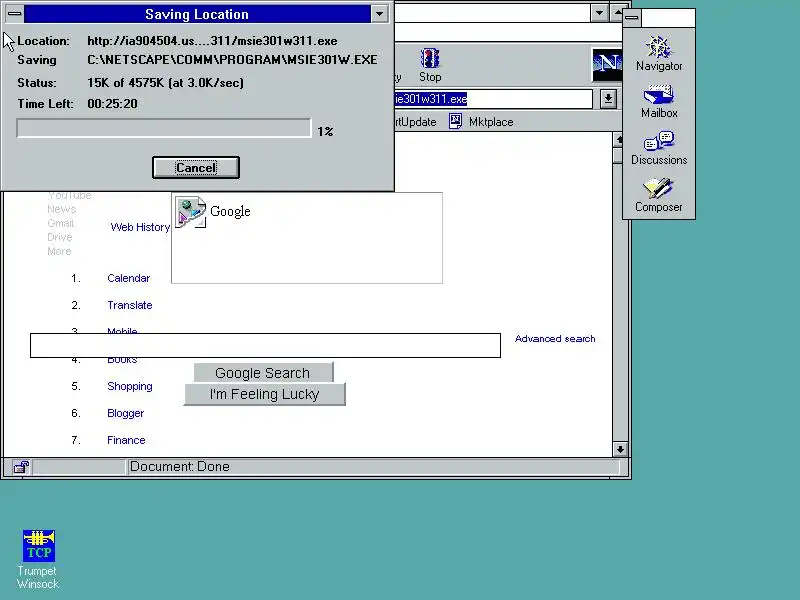
Task: Click the security padlock icon in status bar
Action: click(x=21, y=466)
